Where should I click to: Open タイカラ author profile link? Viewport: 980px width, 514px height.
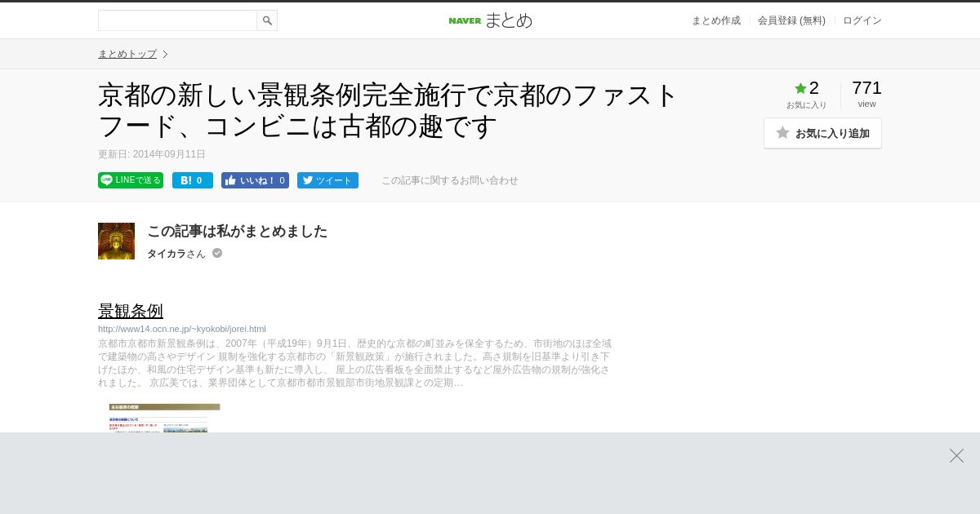(167, 254)
